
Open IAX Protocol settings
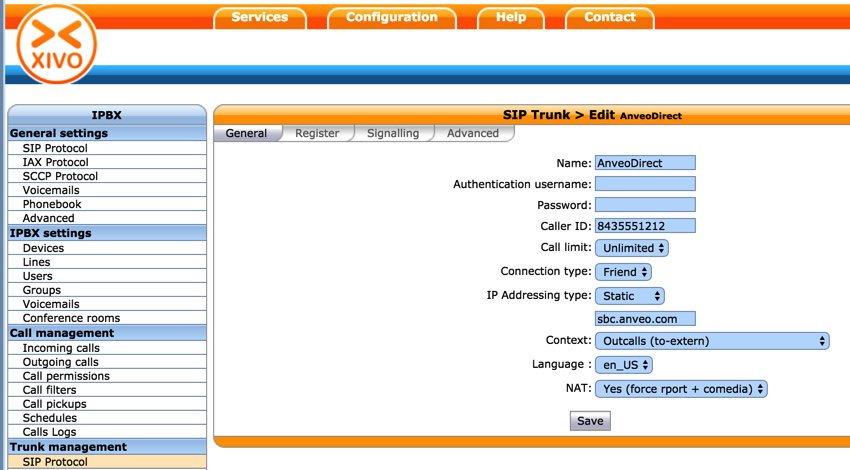(x=107, y=162)
